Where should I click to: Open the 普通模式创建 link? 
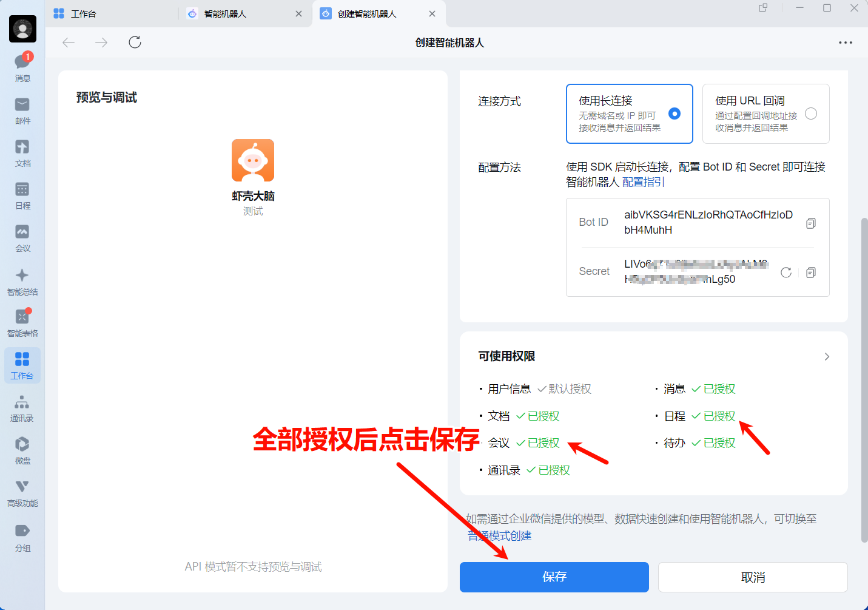(x=500, y=535)
